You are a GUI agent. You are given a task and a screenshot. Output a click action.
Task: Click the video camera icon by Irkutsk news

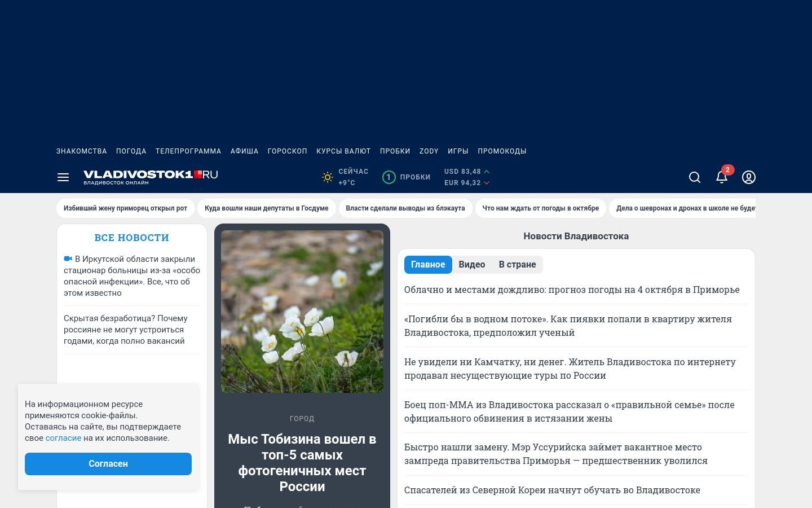coord(68,259)
